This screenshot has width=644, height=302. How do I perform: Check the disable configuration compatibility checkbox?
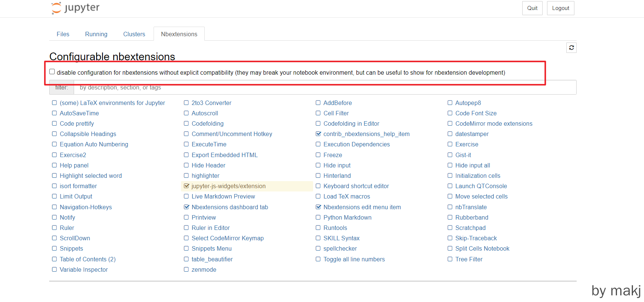click(52, 72)
